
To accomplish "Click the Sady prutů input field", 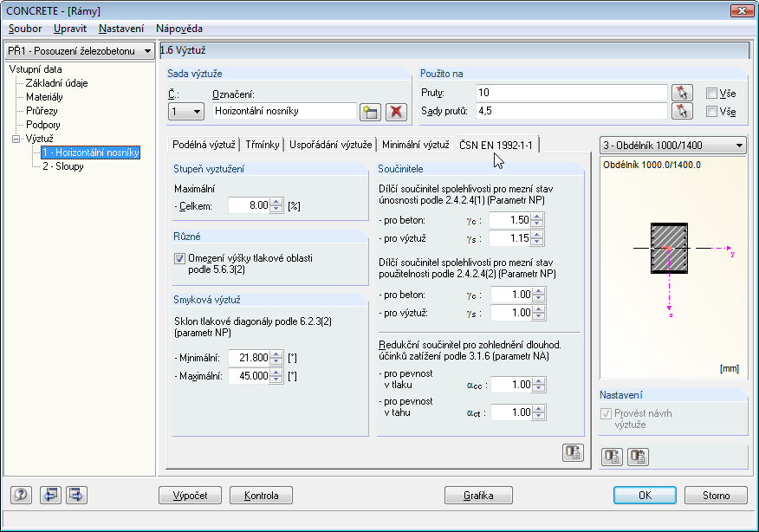I will [572, 111].
